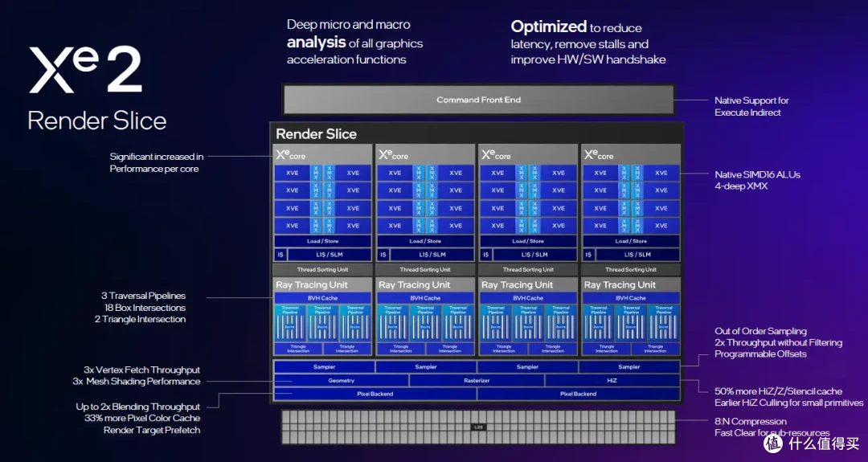The width and height of the screenshot is (868, 462).
Task: Click '50% more HiZ/Z/Stencil cache' text
Action: [x=778, y=391]
